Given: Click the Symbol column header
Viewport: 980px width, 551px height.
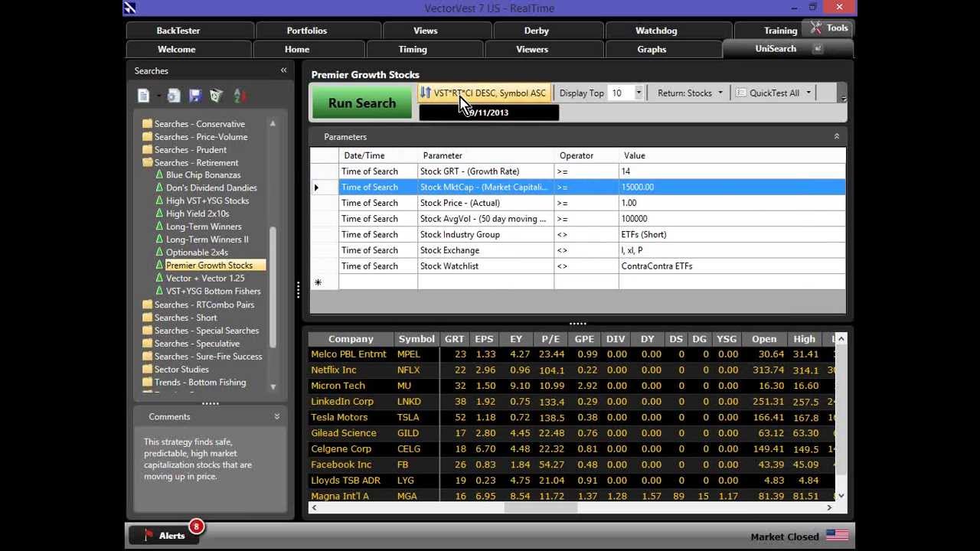Looking at the screenshot, I should click(416, 339).
